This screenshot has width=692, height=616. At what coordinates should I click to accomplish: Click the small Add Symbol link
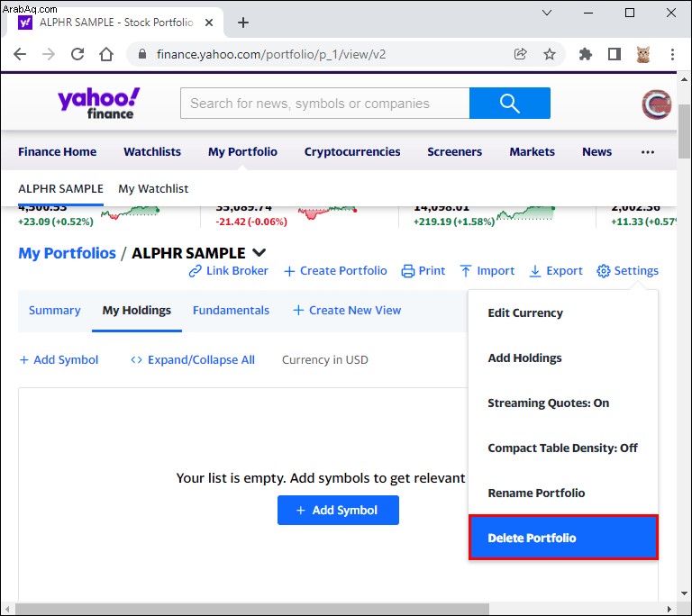(x=59, y=360)
